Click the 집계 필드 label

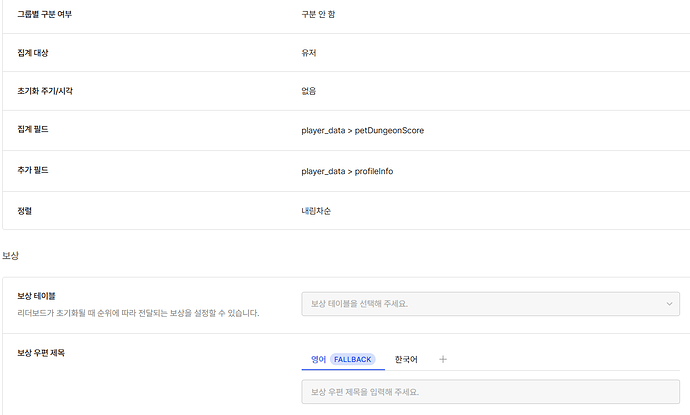tap(33, 129)
